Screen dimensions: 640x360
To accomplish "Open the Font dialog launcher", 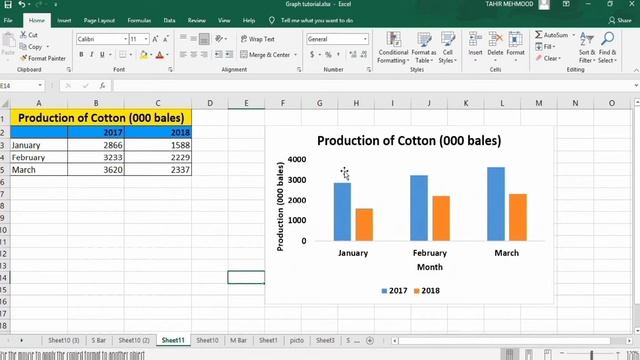I will tap(170, 70).
